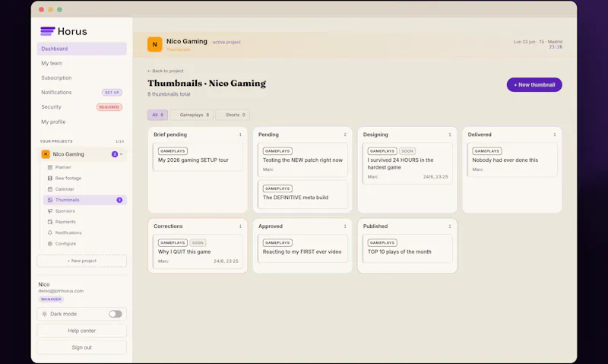Screen dimensions: 608x364
Task: Click the GAMEPLAYS tag on 'TOP 10 plays' card
Action: [382, 242]
